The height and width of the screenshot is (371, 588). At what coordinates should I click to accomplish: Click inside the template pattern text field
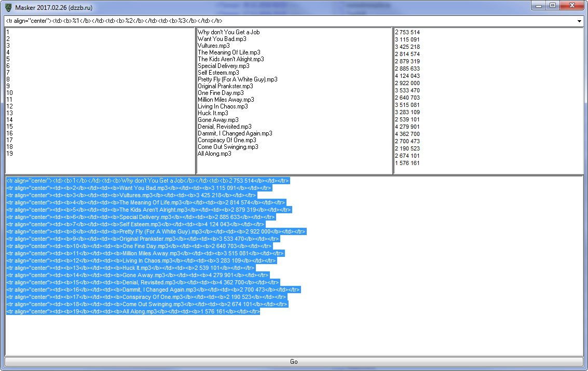click(x=291, y=21)
